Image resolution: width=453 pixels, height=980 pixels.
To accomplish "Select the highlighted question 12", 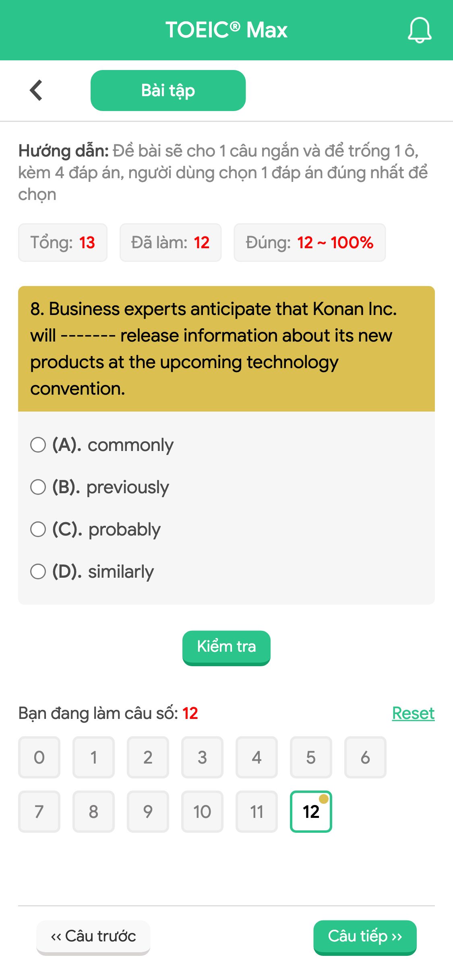I will coord(311,812).
